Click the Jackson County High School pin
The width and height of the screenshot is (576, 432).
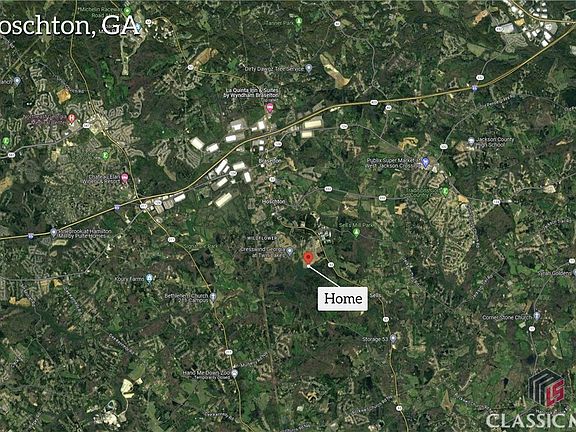pyautogui.click(x=471, y=141)
